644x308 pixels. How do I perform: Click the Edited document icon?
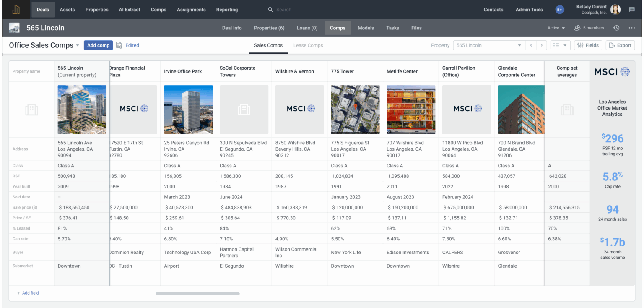click(119, 45)
